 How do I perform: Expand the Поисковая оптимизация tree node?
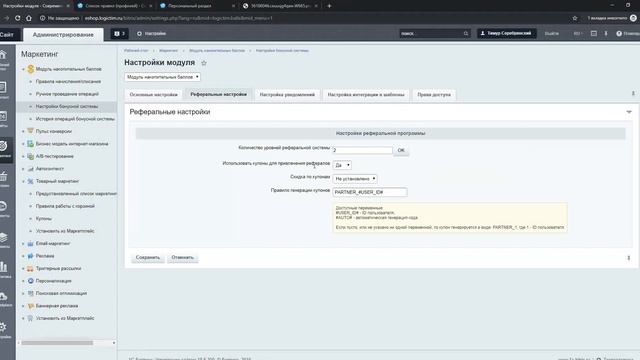point(23,293)
